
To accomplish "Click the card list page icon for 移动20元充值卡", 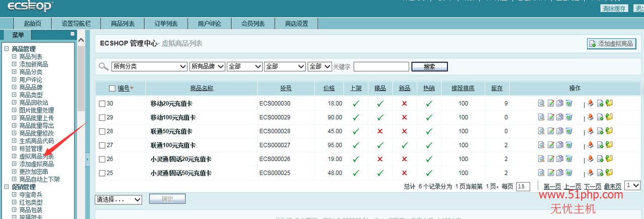I will pos(600,103).
